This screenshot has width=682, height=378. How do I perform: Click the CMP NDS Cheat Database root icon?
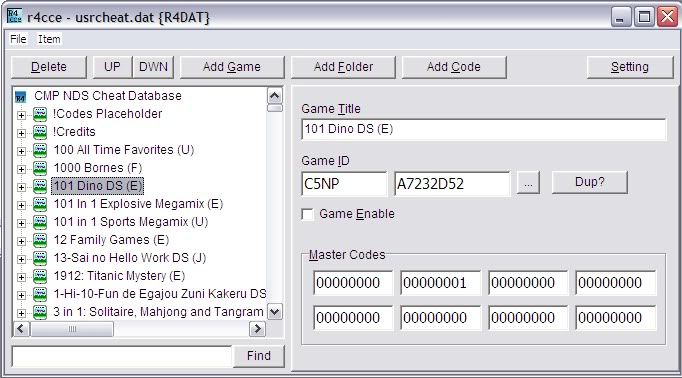click(20, 97)
